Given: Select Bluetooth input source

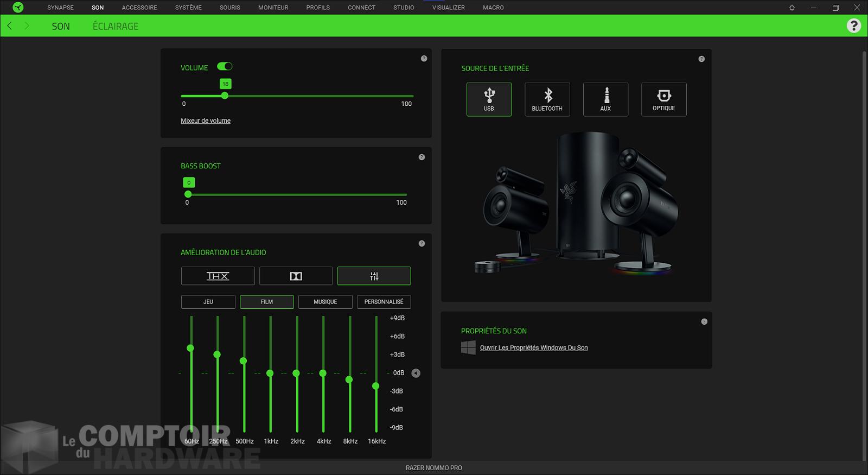Looking at the screenshot, I should (x=547, y=99).
